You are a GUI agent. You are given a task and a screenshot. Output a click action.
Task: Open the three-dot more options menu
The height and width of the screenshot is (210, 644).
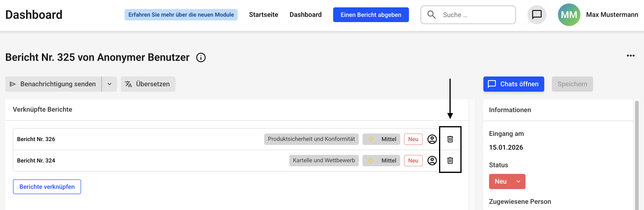pos(630,56)
